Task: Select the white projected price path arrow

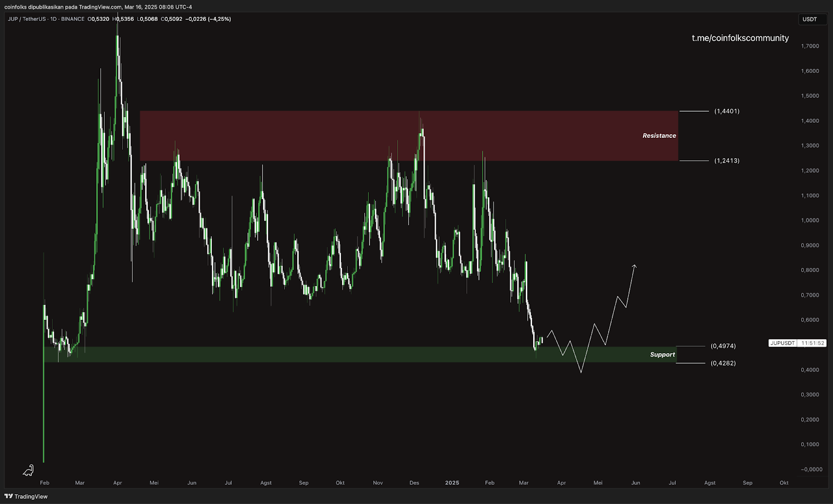Action: [x=591, y=319]
